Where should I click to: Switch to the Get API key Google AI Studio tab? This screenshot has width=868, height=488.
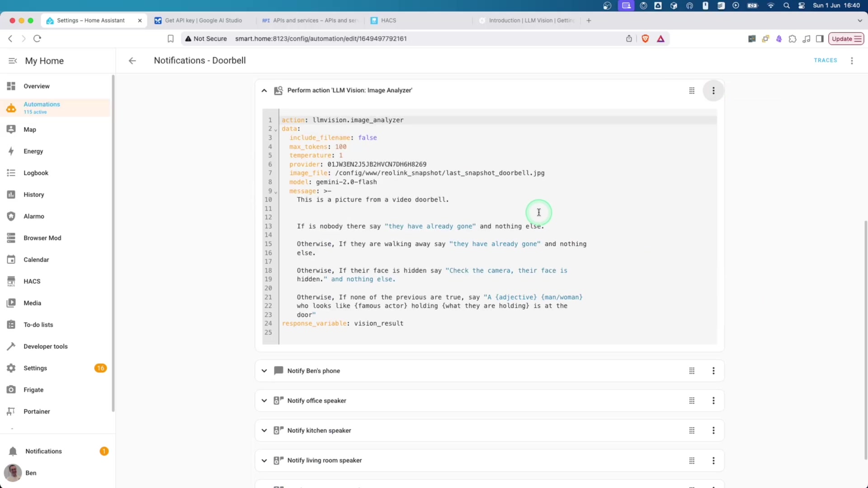203,20
